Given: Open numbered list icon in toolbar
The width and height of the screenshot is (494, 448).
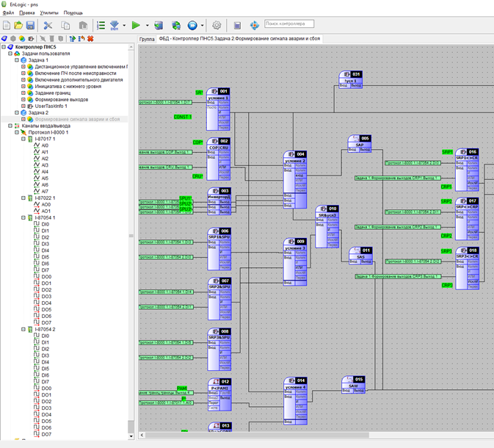Looking at the screenshot, I should pyautogui.click(x=101, y=25).
